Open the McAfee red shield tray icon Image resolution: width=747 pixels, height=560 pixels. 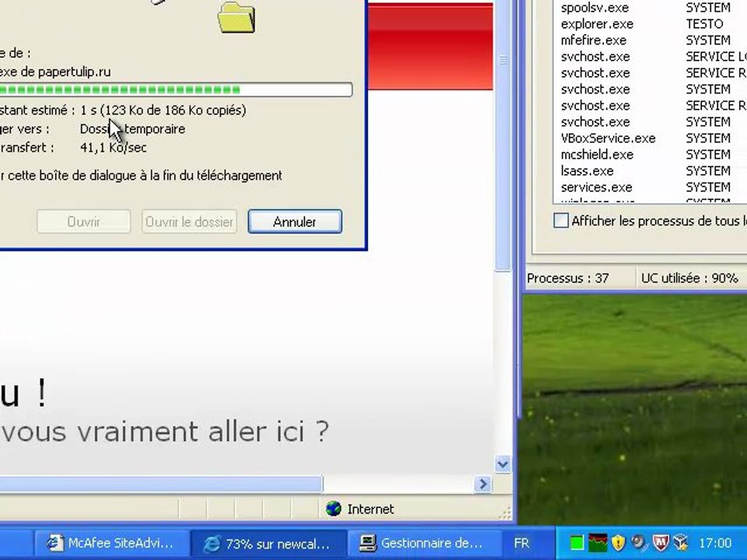(661, 542)
